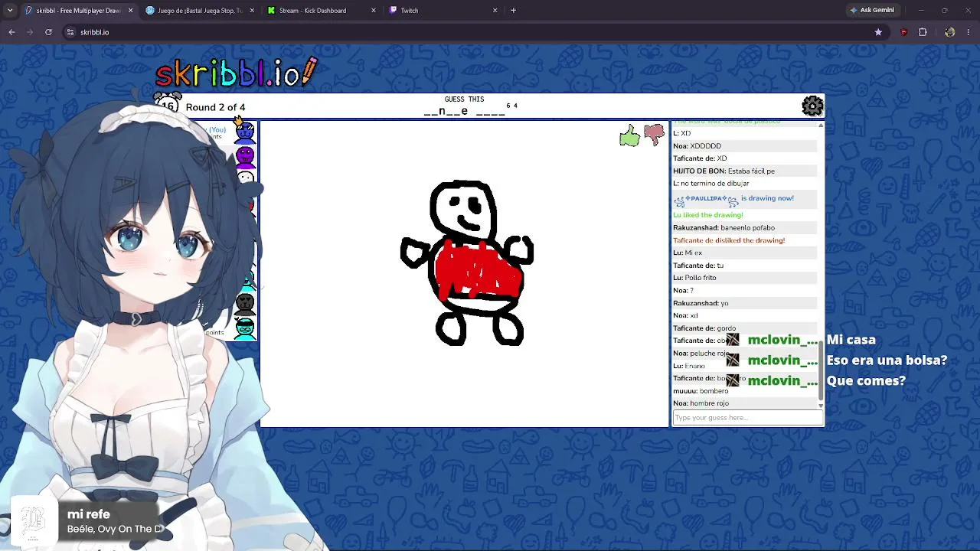The height and width of the screenshot is (551, 980).
Task: Click the skribbl.io logo
Action: [236, 73]
